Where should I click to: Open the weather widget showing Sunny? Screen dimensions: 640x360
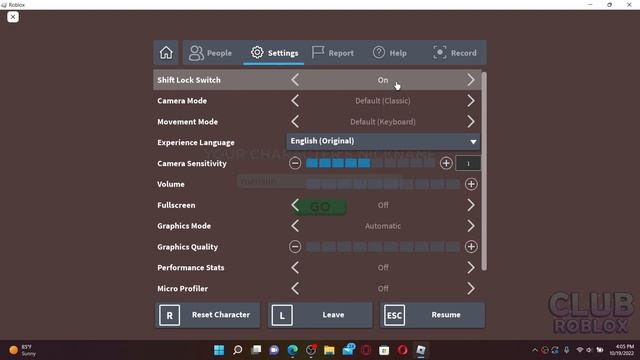point(23,350)
